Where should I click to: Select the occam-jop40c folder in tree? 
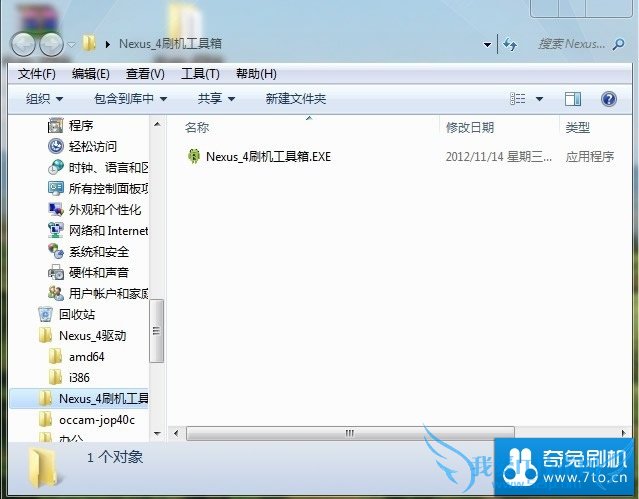97,420
